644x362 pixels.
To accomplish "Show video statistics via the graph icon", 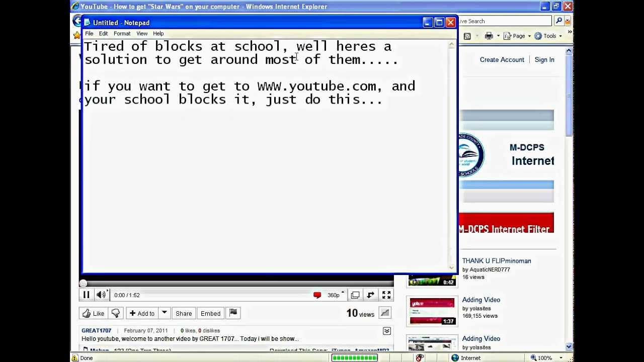I will 385,313.
